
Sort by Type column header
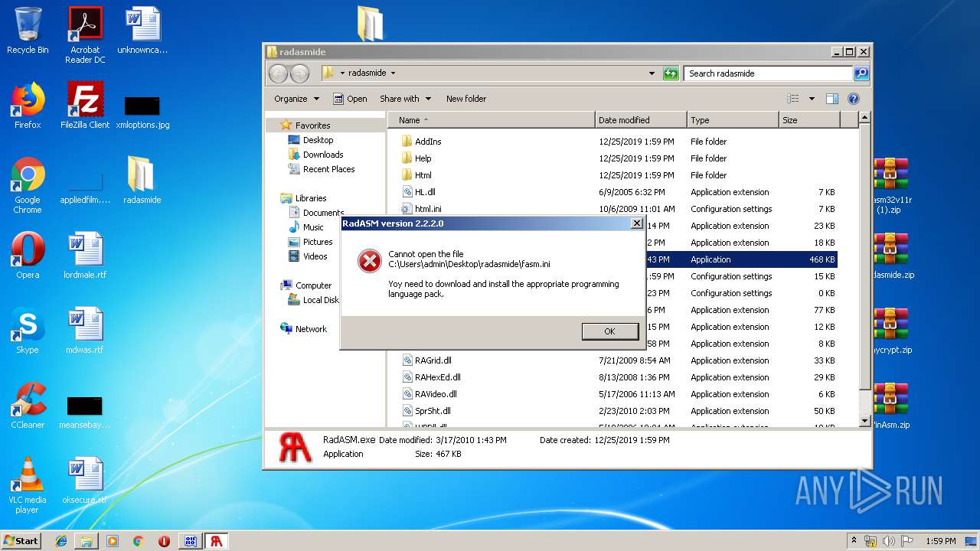pyautogui.click(x=733, y=120)
